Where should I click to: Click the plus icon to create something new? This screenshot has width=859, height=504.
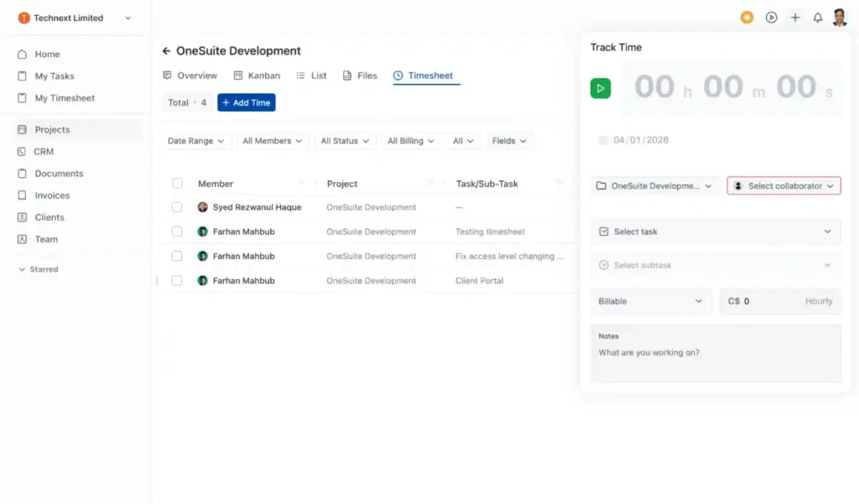(x=795, y=17)
